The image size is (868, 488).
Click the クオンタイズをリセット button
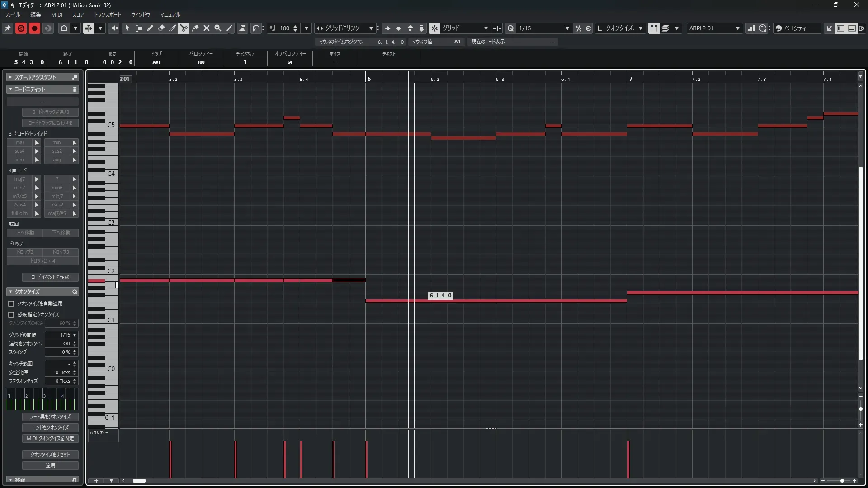tap(50, 455)
